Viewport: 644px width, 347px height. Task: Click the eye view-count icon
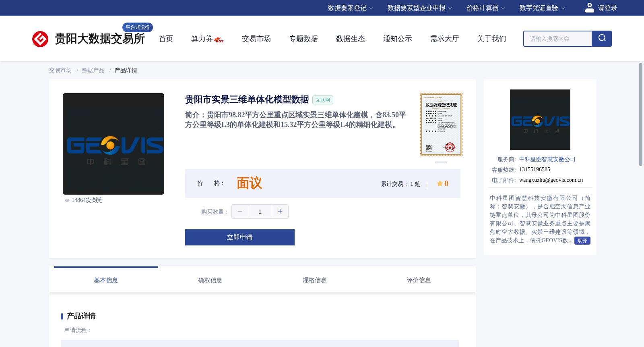click(67, 200)
